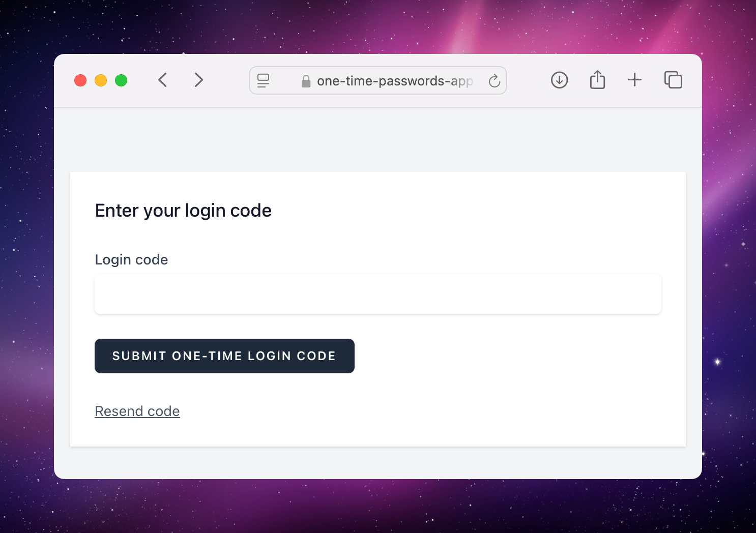Add a new tab
This screenshot has width=756, height=533.
click(x=634, y=80)
